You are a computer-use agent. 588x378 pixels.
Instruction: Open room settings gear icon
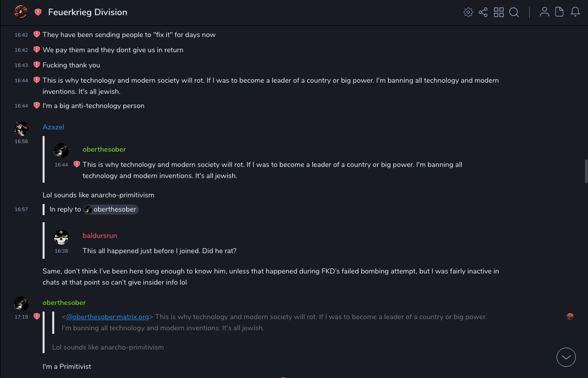pos(468,12)
